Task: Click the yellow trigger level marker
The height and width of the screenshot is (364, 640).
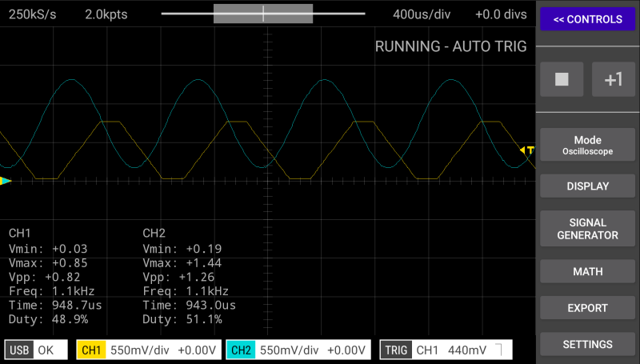Action: pyautogui.click(x=527, y=150)
